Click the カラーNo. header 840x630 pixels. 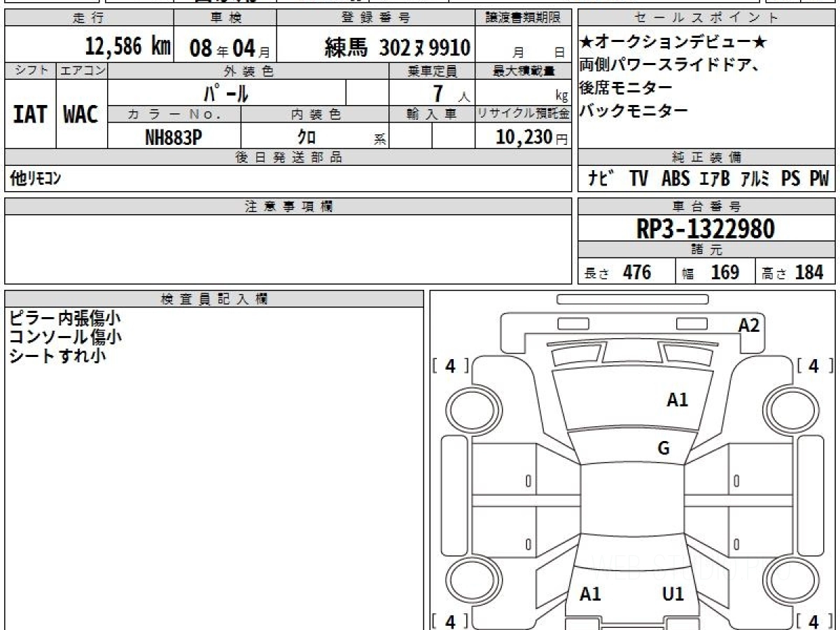(174, 114)
